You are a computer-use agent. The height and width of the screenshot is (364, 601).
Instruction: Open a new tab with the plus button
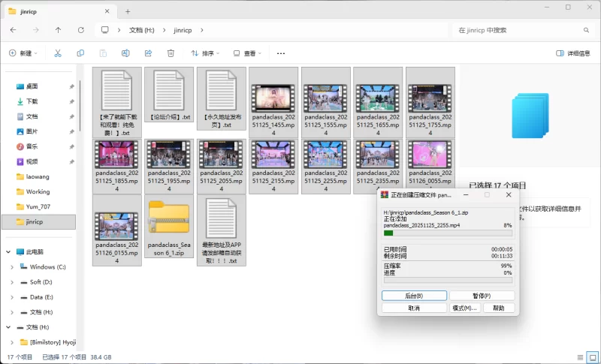coord(128,11)
